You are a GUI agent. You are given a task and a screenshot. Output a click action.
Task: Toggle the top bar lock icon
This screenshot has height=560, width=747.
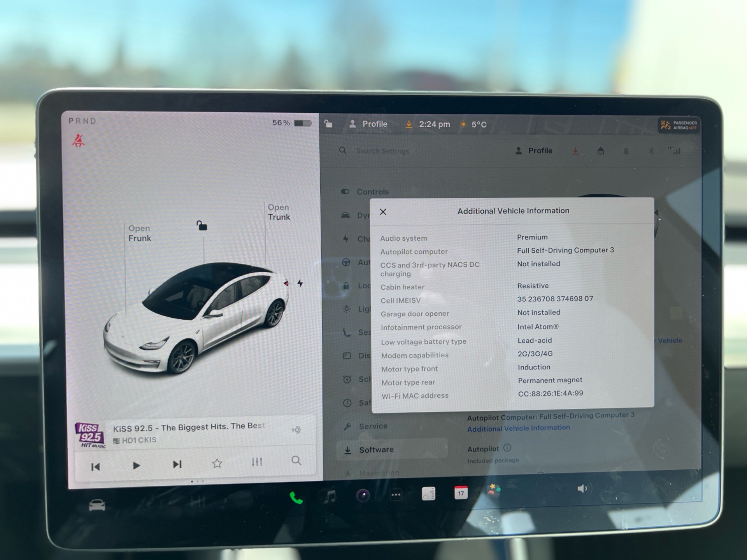pyautogui.click(x=328, y=124)
